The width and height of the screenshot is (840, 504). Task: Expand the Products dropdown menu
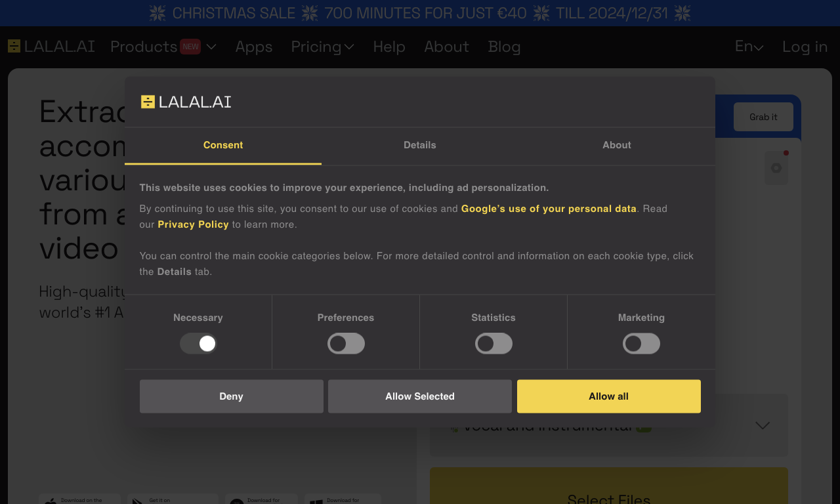(163, 47)
